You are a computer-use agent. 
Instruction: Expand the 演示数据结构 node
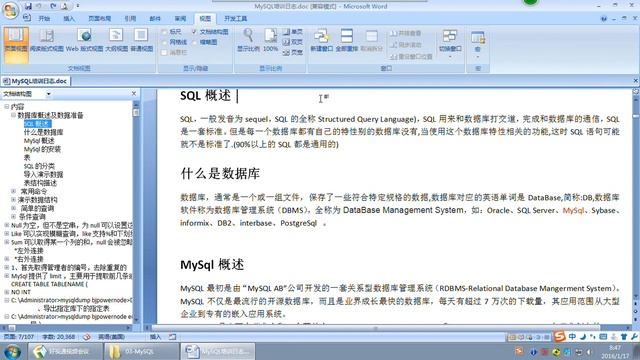[x=13, y=200]
